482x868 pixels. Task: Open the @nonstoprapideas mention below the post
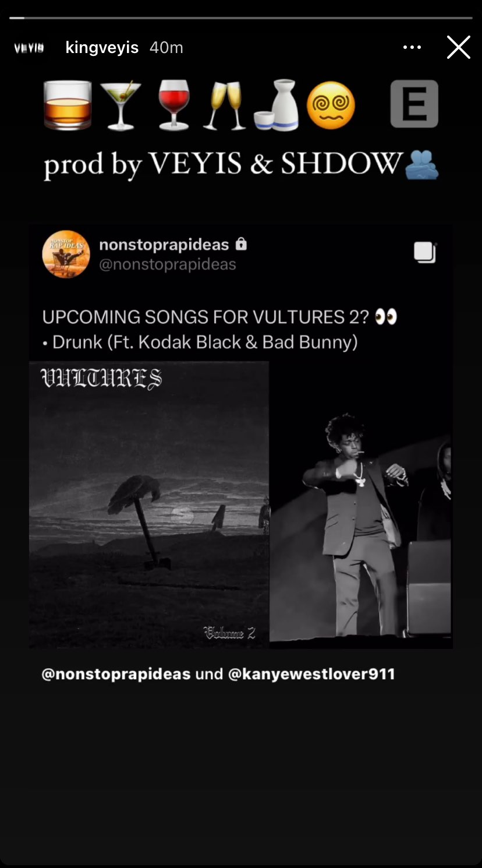coord(116,674)
